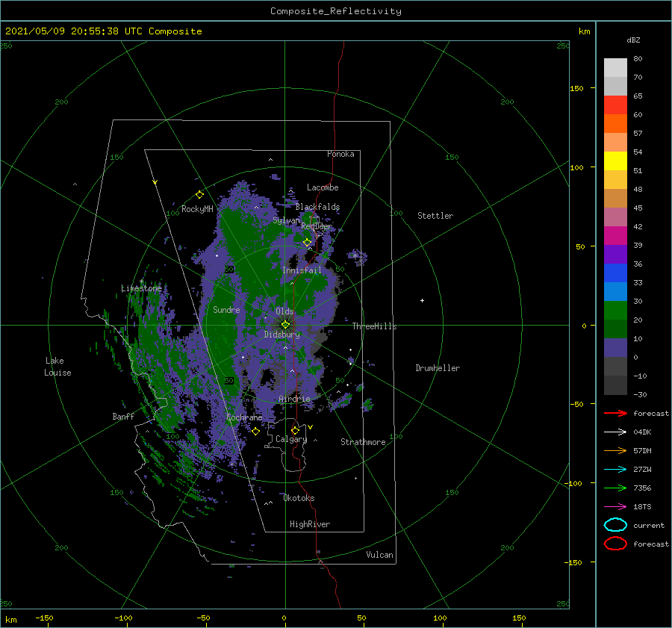Click the Okotoks label
The image size is (672, 628).
[299, 498]
